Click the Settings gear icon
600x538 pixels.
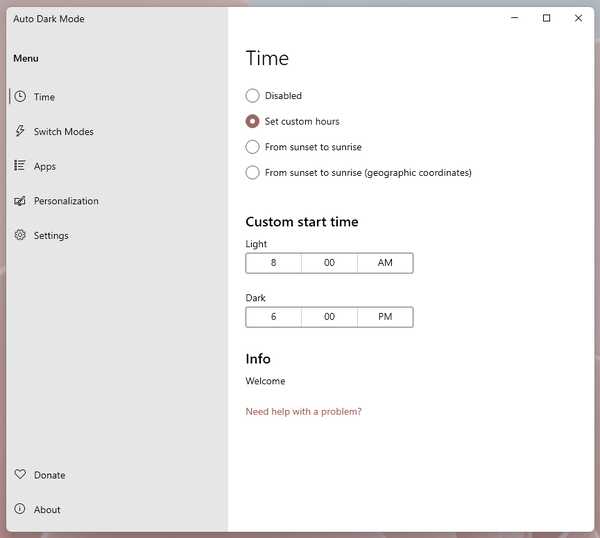20,236
